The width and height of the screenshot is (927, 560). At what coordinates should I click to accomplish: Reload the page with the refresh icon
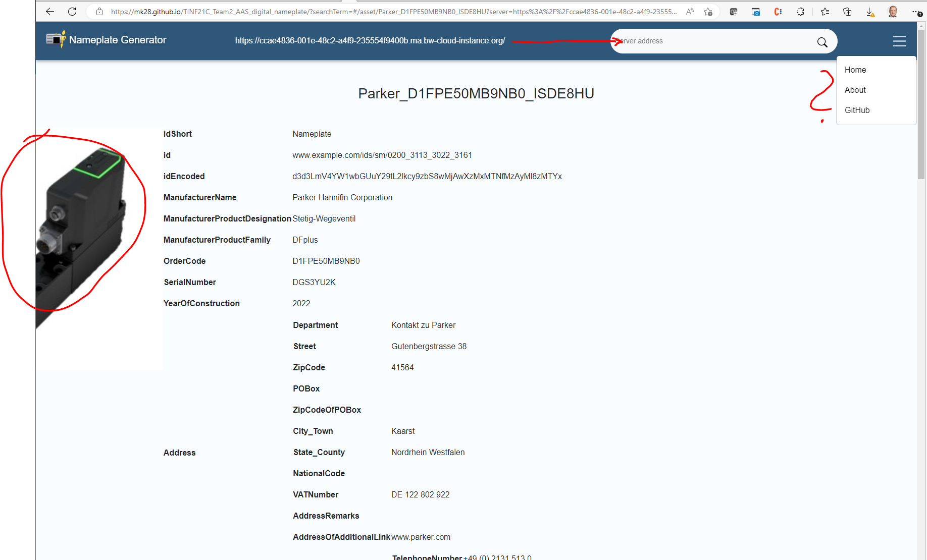coord(72,12)
